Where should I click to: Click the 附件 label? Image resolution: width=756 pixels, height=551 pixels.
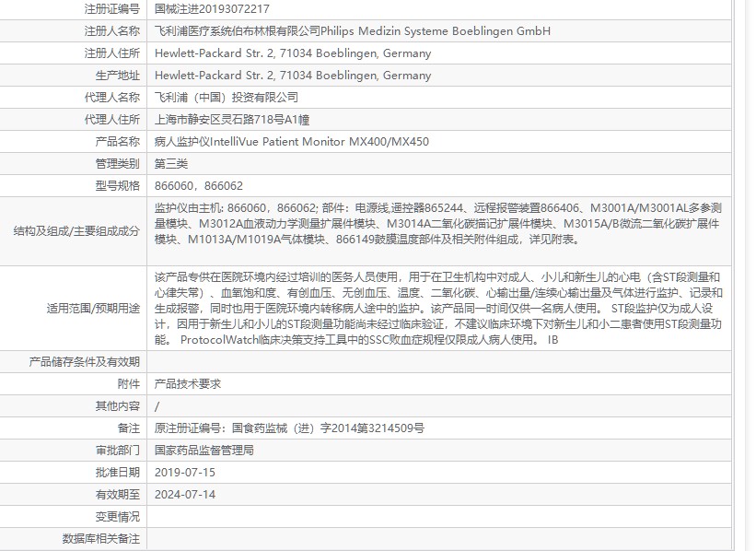coord(129,384)
